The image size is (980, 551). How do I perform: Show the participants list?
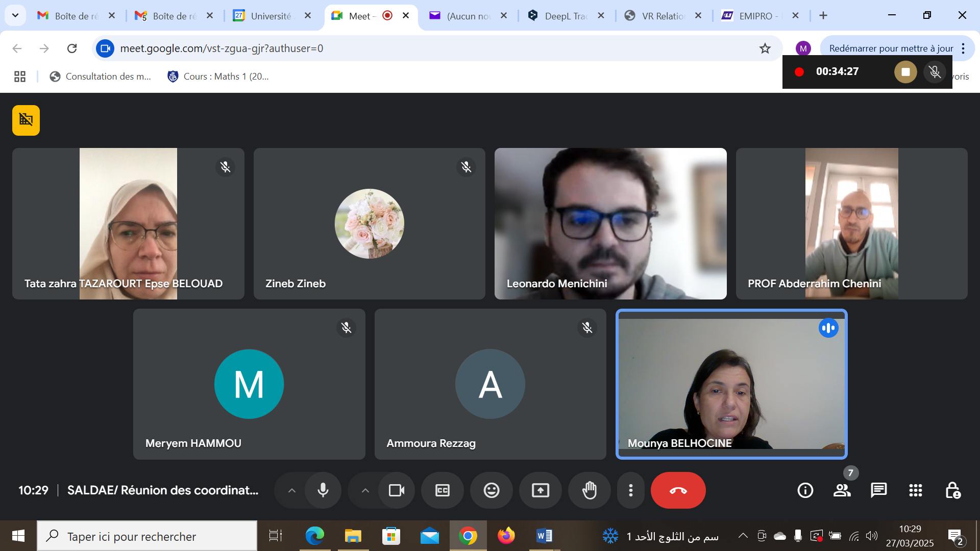pos(842,490)
